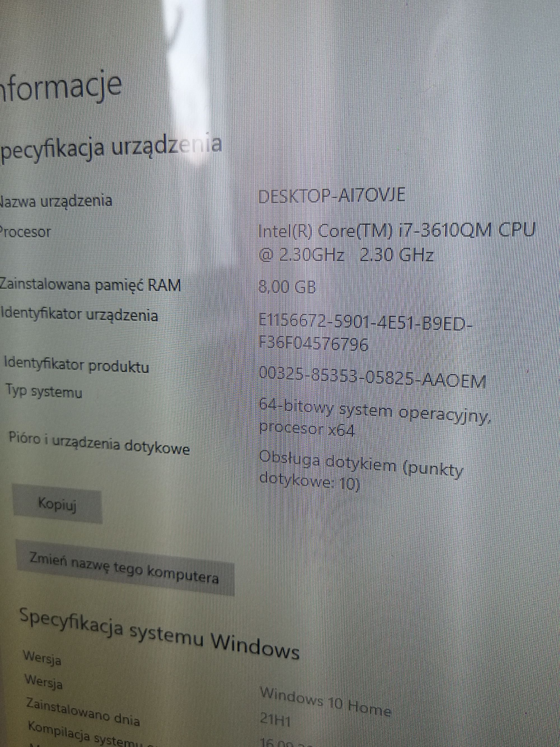The width and height of the screenshot is (560, 747).
Task: Click the Zainstalowana pamięć RAM label
Action: coord(90,285)
